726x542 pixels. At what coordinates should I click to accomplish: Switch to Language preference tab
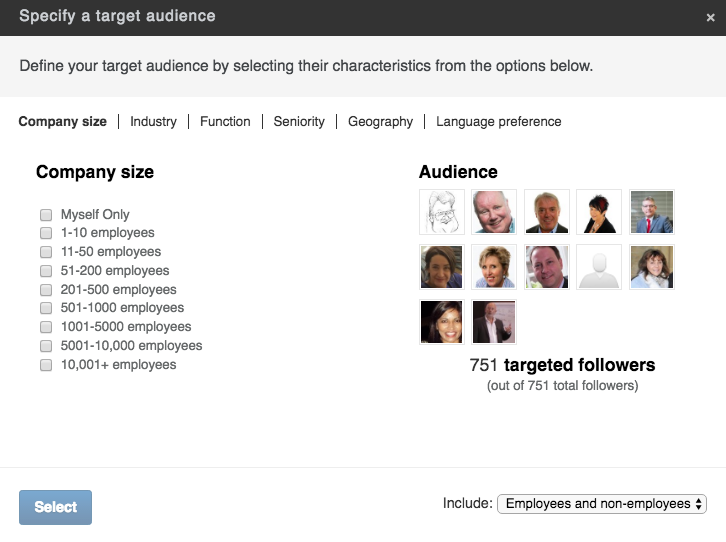pos(499,121)
